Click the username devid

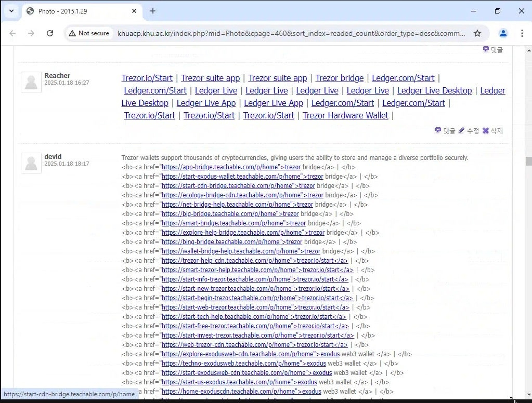(53, 157)
